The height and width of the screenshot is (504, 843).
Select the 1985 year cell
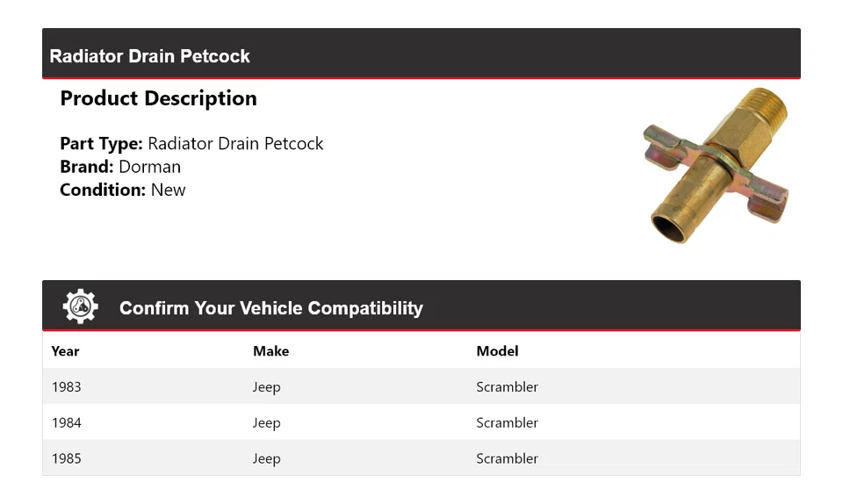pos(66,459)
